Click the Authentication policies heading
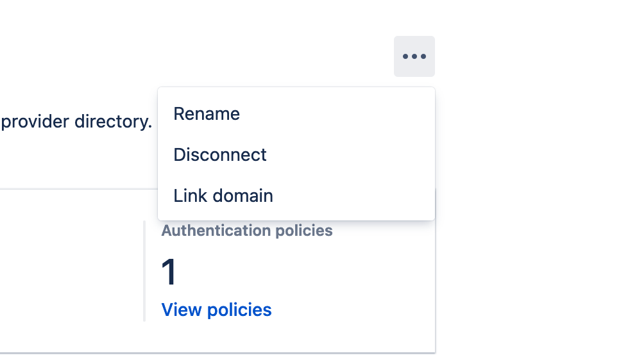This screenshot has width=630, height=364. click(246, 231)
